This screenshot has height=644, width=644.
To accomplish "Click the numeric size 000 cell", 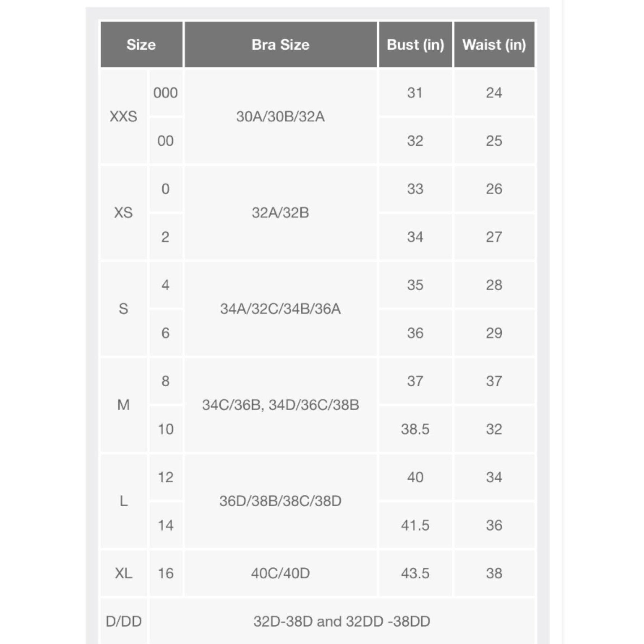I will pyautogui.click(x=166, y=93).
